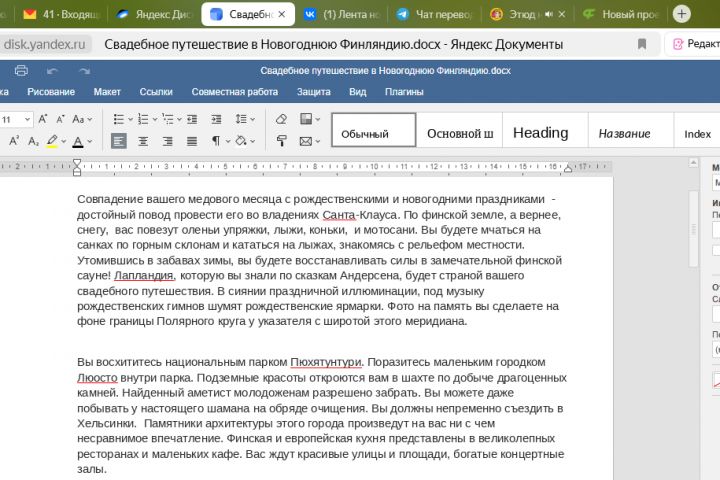This screenshot has height=480, width=720.
Task: Select the Название style
Action: click(x=624, y=133)
